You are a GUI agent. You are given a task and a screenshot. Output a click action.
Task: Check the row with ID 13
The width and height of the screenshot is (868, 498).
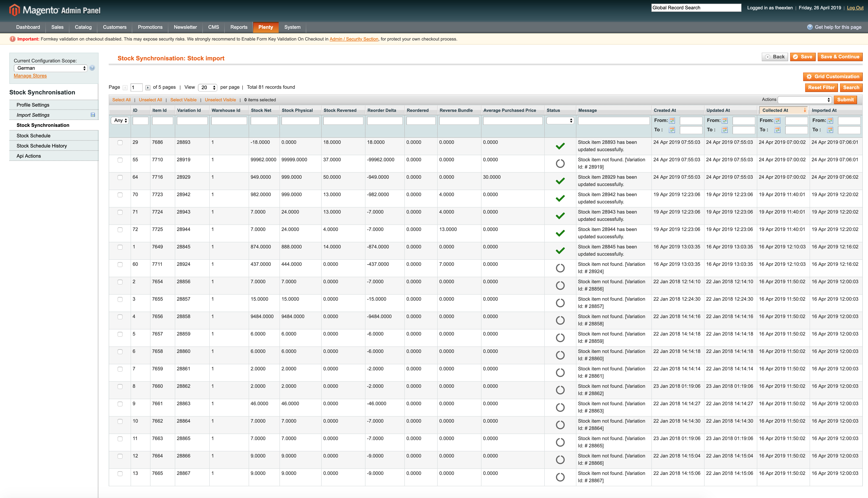click(x=120, y=474)
